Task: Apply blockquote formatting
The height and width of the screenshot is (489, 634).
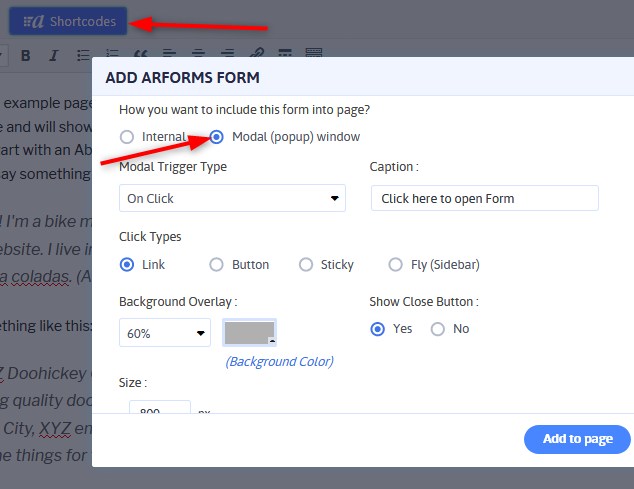Action: point(140,53)
